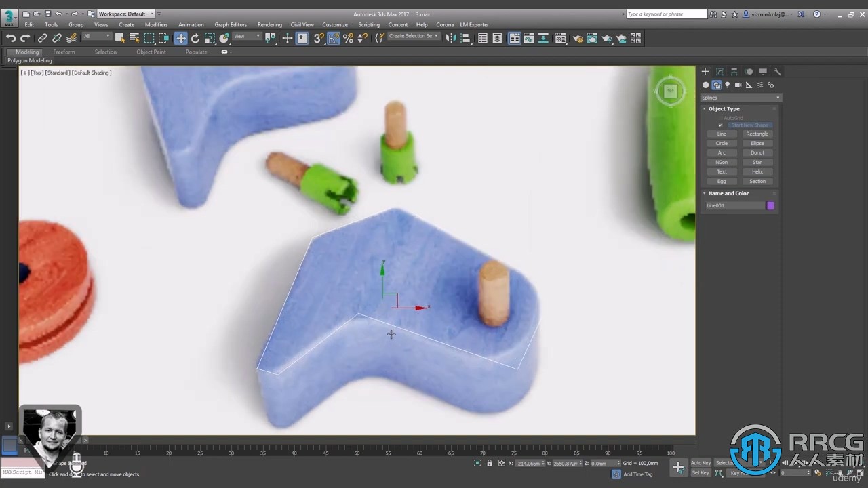Open the Scene Explorer toggle icon
The height and width of the screenshot is (488, 868).
coord(483,39)
